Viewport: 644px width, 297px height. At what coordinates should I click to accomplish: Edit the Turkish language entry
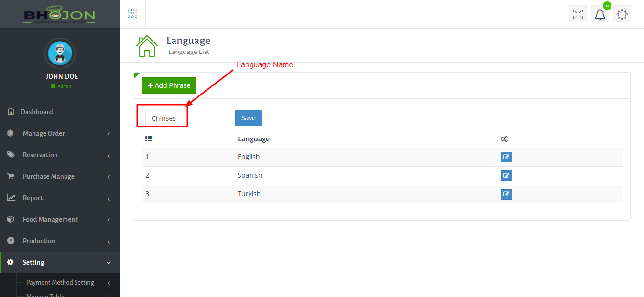(x=506, y=194)
